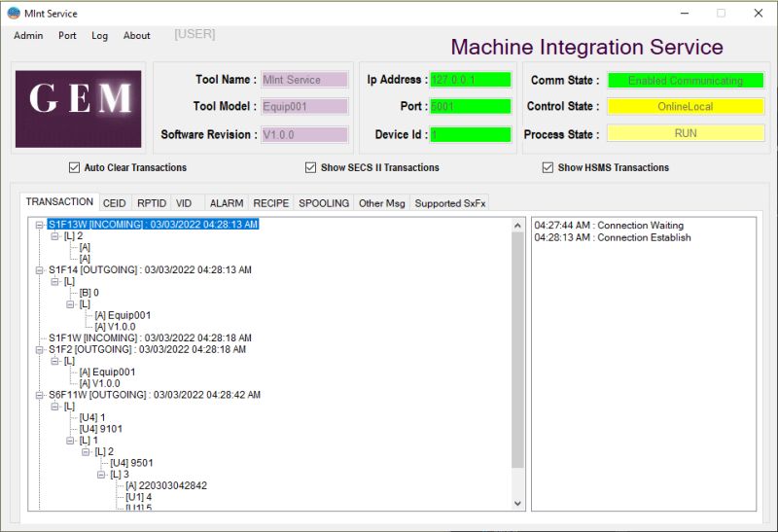Screen dimensions: 778x532
Task: Close the MInt Service window
Action: [759, 14]
